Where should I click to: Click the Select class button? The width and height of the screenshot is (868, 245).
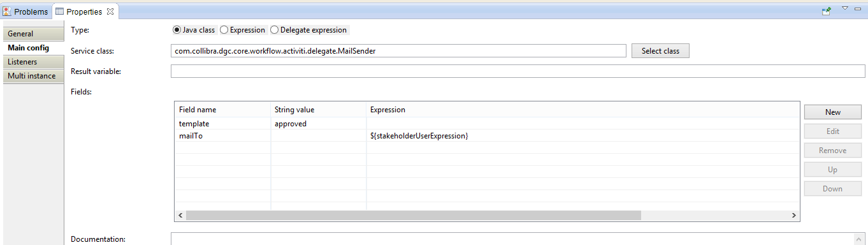[x=660, y=51]
